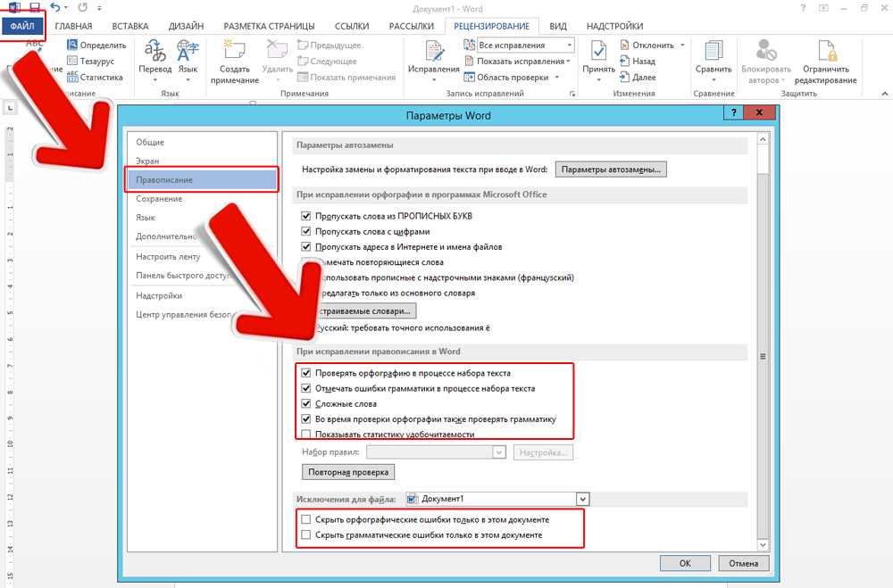Click Create comment (Создать примечание) icon

pos(235,52)
